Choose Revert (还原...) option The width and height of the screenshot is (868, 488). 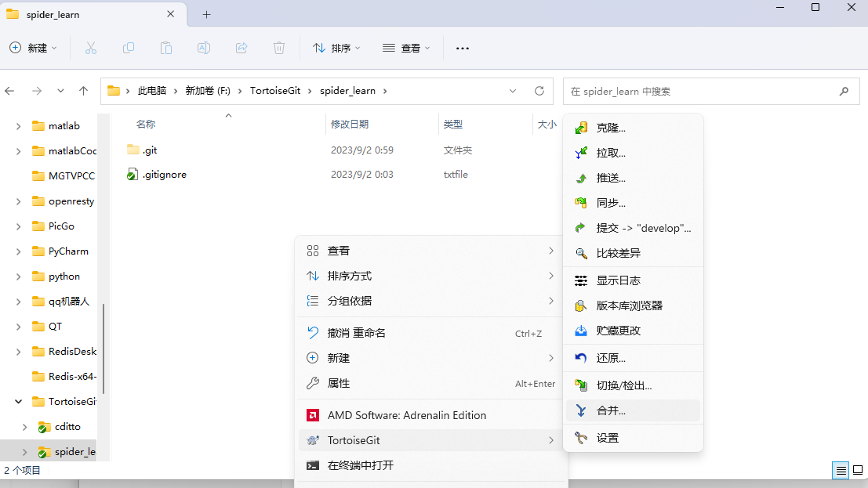pos(633,358)
